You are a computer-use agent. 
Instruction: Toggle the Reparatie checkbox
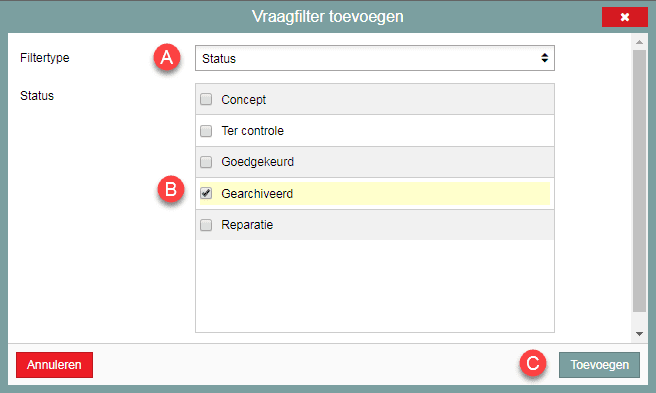click(206, 225)
